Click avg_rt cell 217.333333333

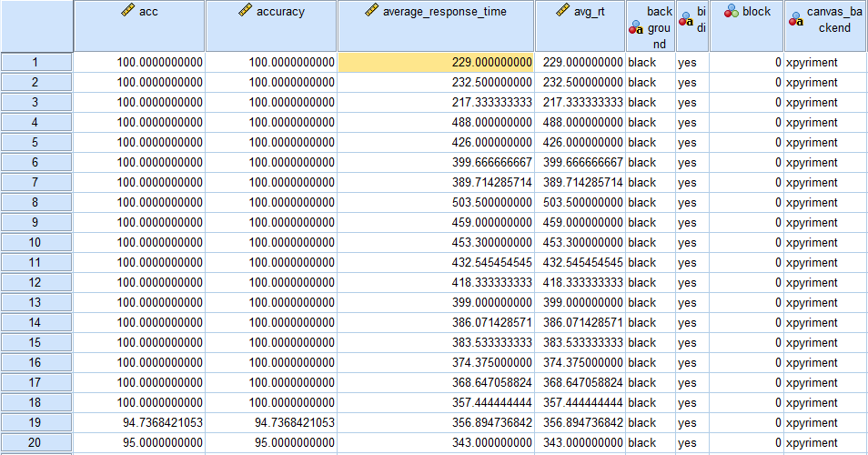[x=580, y=103]
